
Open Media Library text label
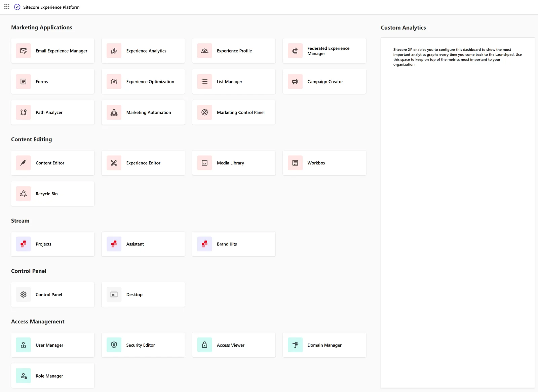(231, 163)
